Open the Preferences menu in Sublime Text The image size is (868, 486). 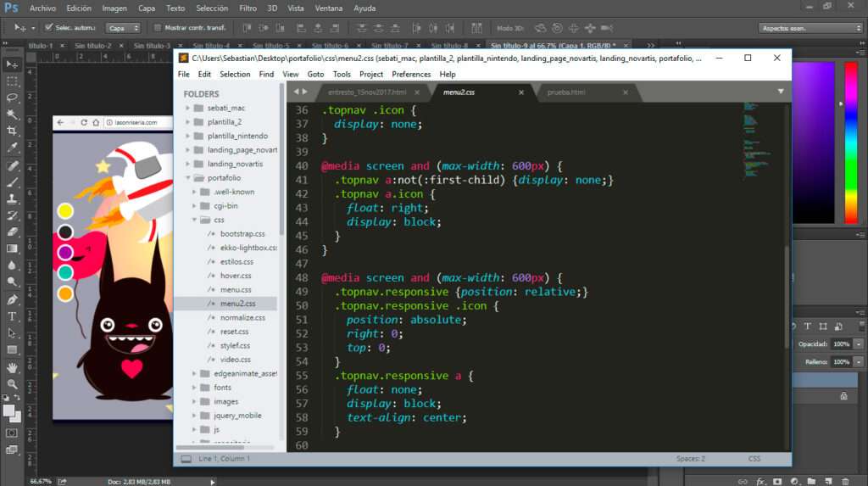[x=410, y=75]
